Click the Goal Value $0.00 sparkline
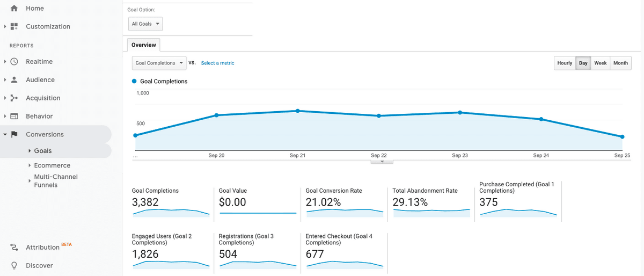This screenshot has width=644, height=276. pyautogui.click(x=258, y=213)
